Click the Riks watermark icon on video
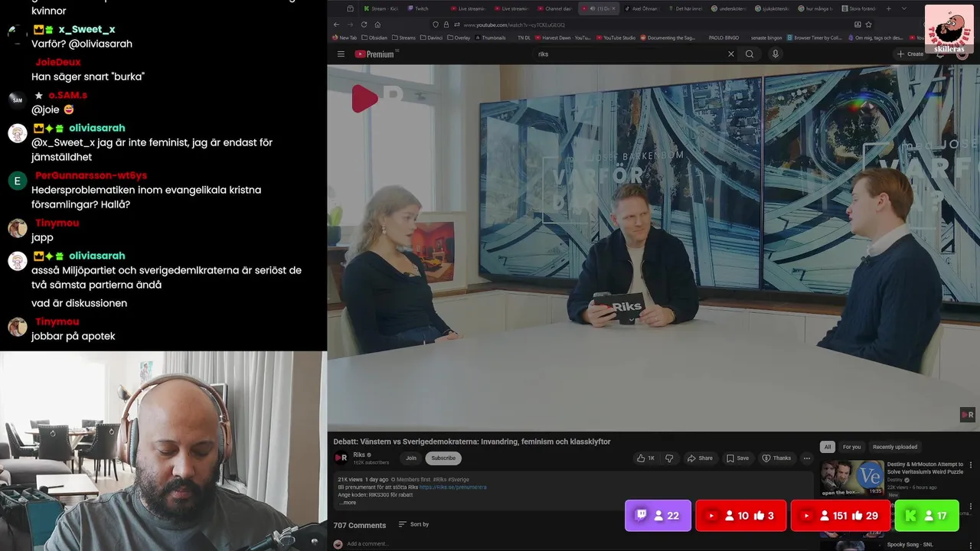Viewport: 980px width, 551px height. click(968, 415)
